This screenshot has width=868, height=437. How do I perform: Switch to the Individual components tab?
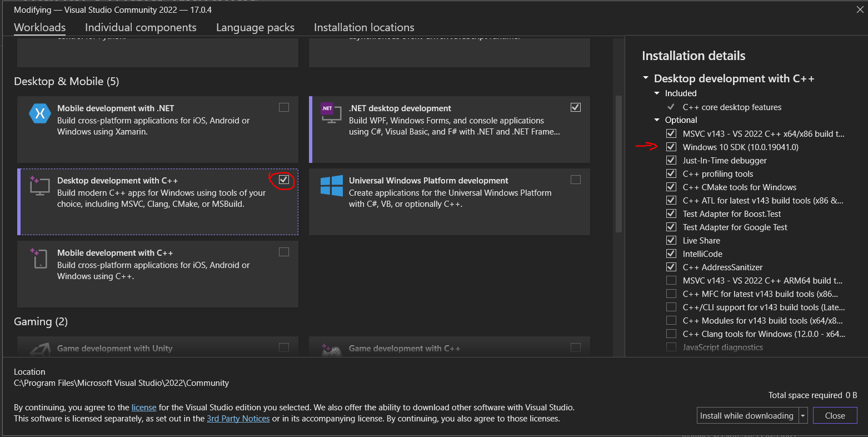point(141,27)
